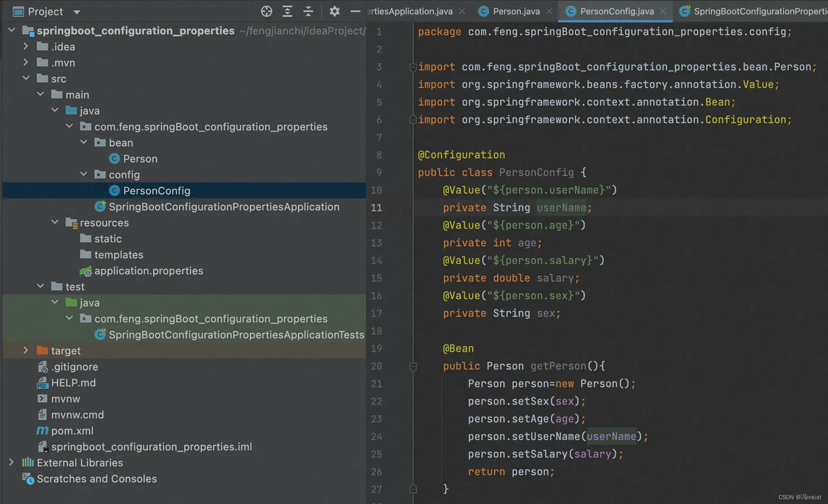Click the @Configuration annotation on line 8
828x504 pixels.
pos(461,155)
